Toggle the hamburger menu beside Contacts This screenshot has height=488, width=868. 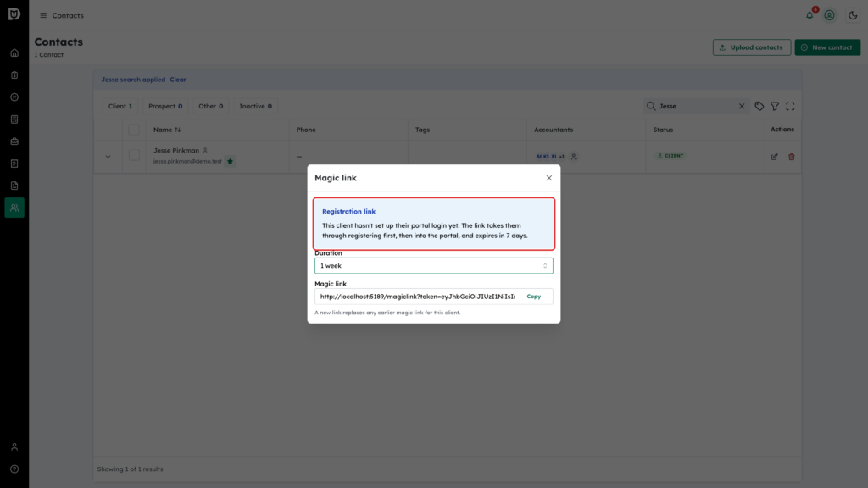click(x=43, y=15)
